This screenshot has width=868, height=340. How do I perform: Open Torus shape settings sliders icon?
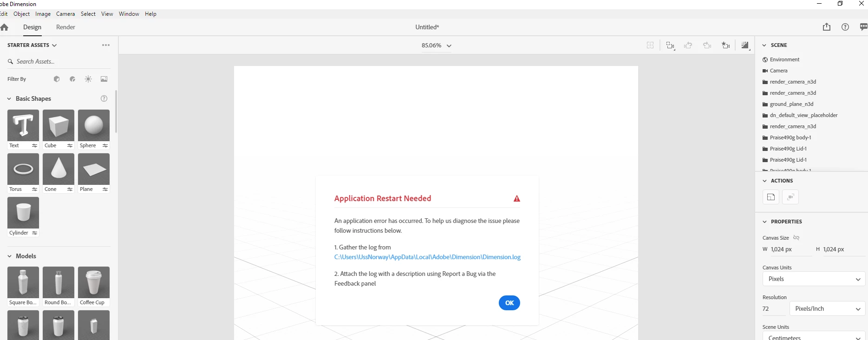(34, 189)
